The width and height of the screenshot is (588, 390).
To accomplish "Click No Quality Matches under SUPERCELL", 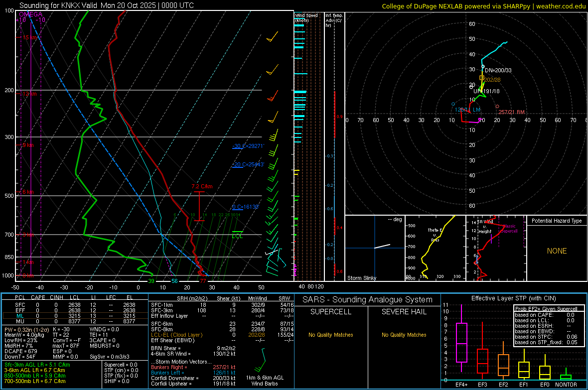I will tap(331, 335).
